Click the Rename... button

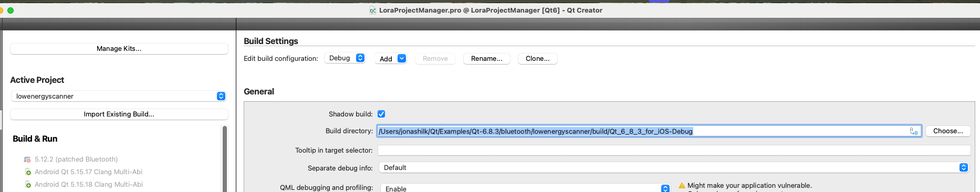pos(487,59)
